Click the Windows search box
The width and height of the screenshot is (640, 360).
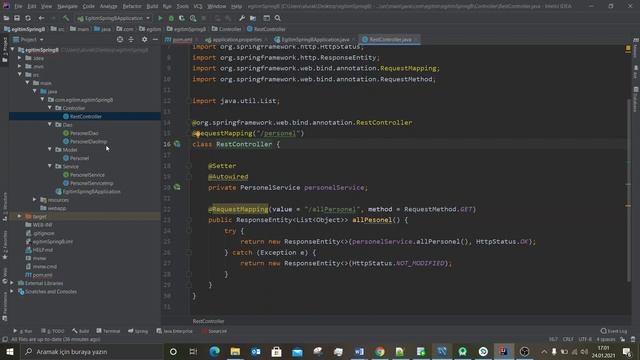click(x=92, y=351)
